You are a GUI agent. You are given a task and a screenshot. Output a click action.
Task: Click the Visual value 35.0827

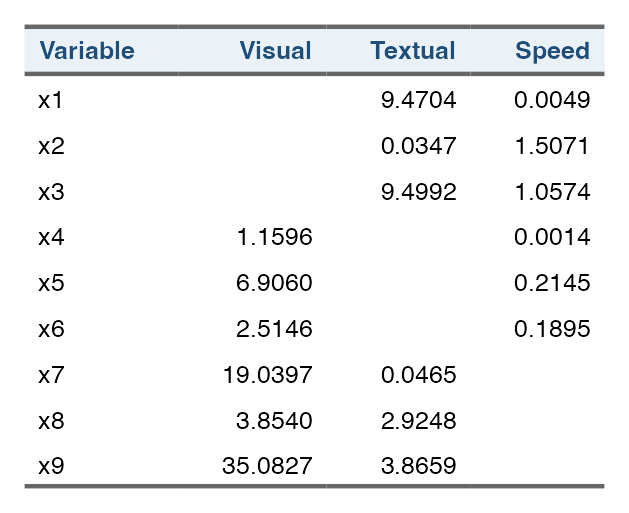tap(268, 466)
